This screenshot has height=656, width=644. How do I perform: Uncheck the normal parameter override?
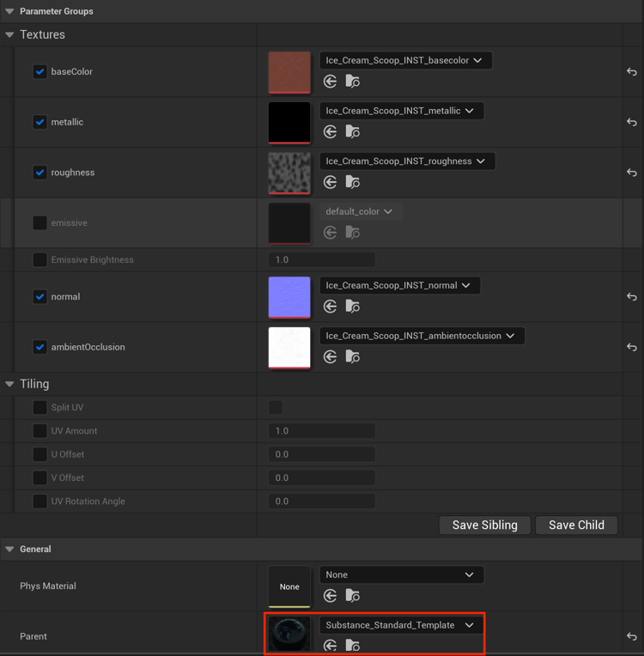[x=39, y=296]
